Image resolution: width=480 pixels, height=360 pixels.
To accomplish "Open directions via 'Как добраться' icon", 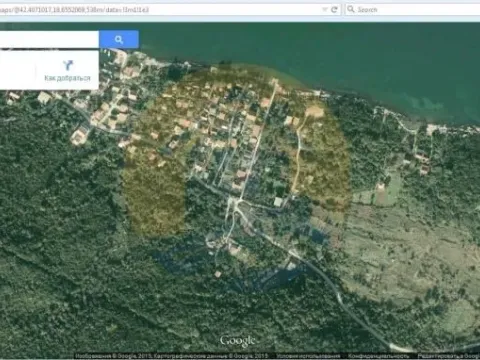I will pyautogui.click(x=68, y=65).
